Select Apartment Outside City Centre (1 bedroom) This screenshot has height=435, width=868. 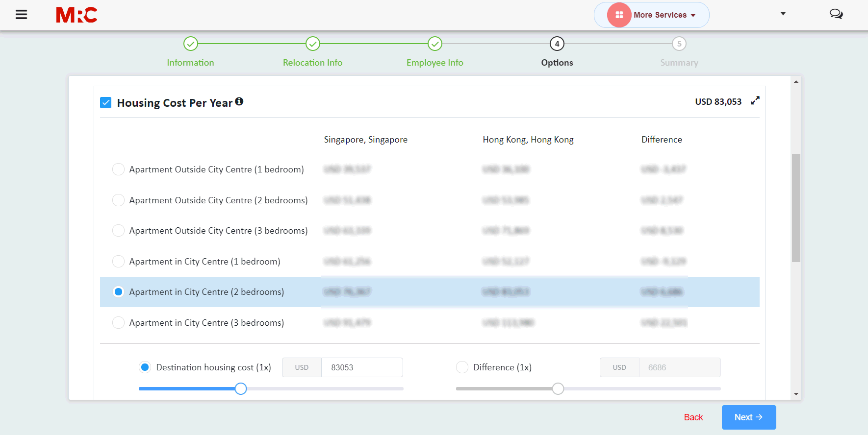click(x=118, y=169)
